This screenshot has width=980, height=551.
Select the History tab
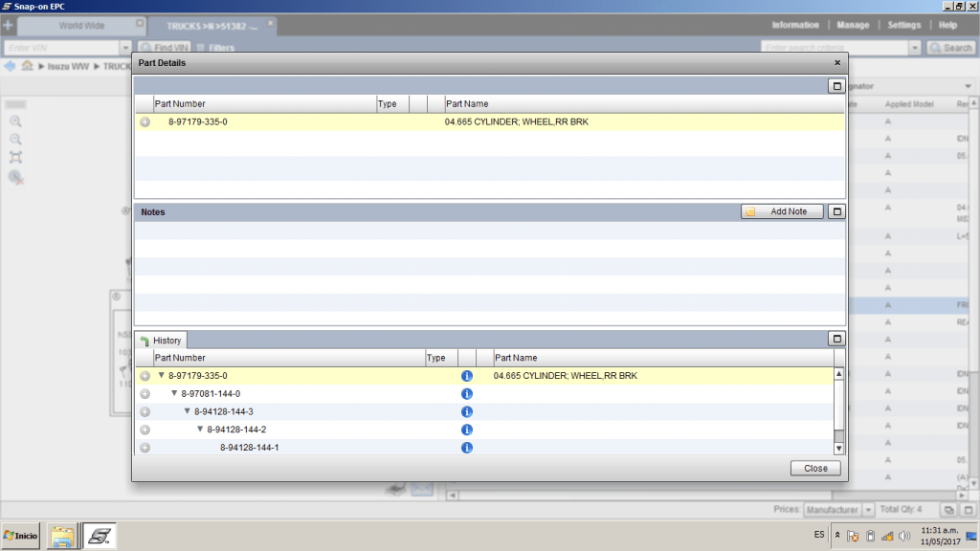161,341
